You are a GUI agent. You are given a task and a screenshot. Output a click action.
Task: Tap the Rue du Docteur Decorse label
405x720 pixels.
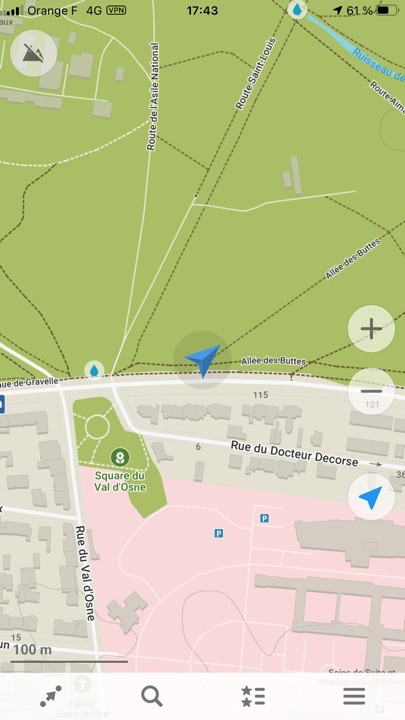(294, 453)
